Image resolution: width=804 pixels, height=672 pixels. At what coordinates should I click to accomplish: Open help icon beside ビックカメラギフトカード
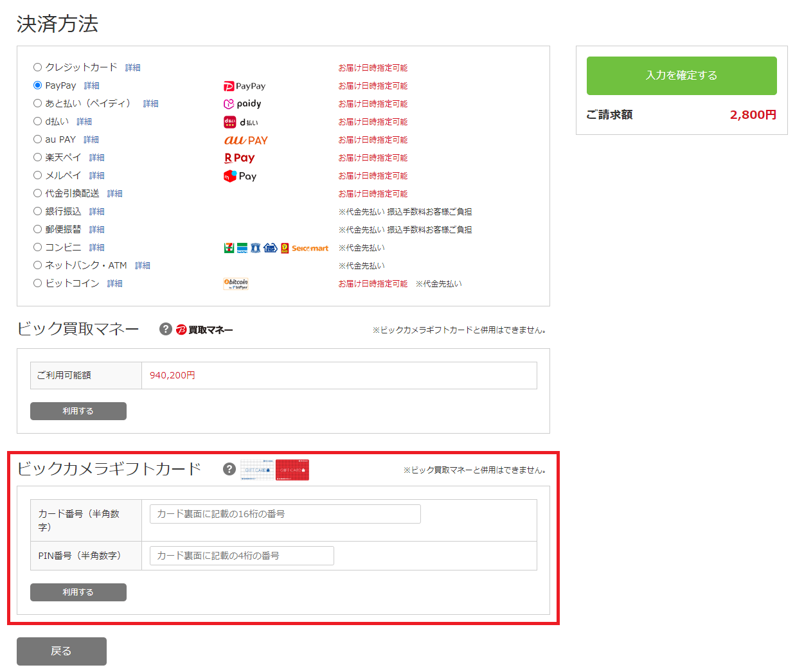point(229,469)
